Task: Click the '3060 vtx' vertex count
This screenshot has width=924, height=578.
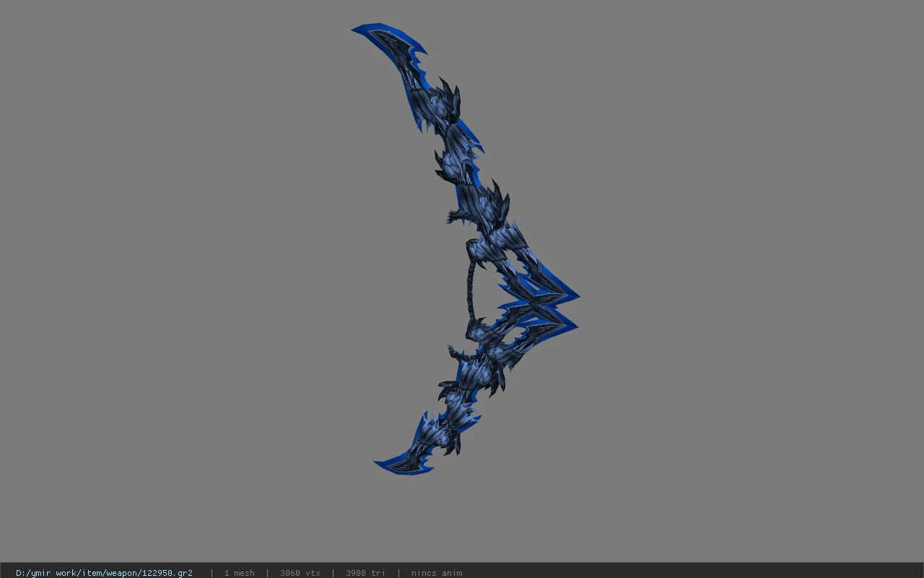Action: point(300,573)
